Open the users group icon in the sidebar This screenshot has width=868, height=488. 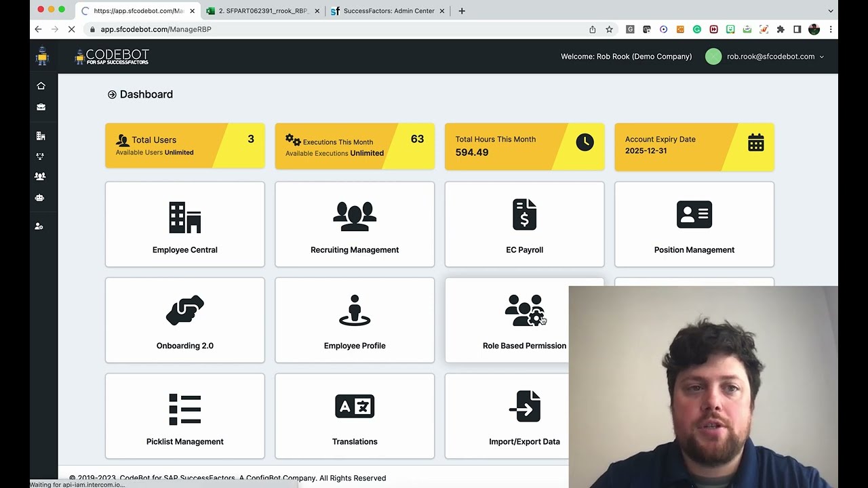(41, 176)
